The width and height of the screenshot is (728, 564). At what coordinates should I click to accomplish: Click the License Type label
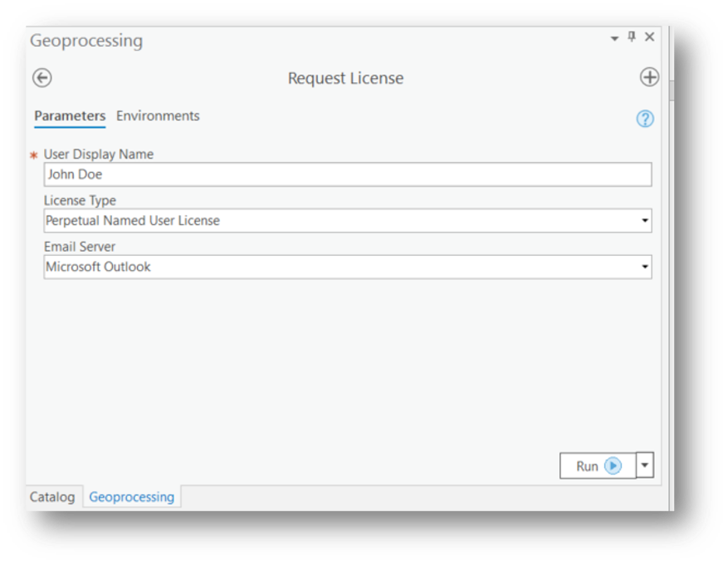point(80,201)
